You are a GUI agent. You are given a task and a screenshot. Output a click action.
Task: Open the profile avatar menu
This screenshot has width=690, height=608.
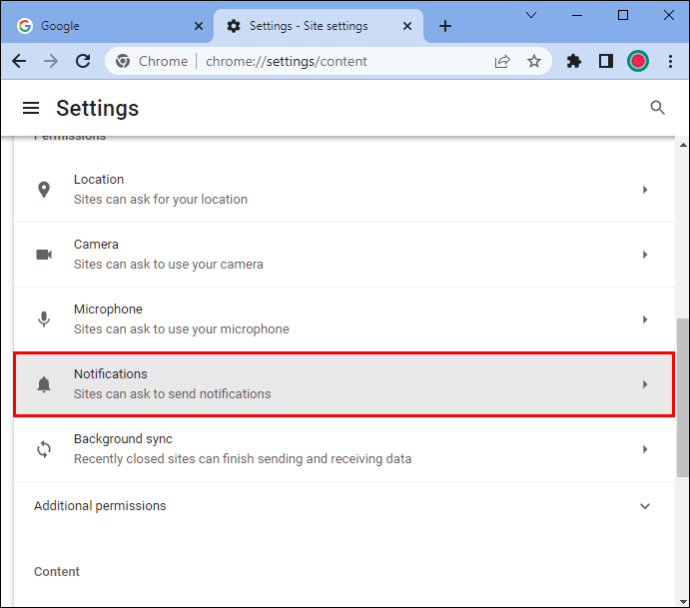click(638, 61)
